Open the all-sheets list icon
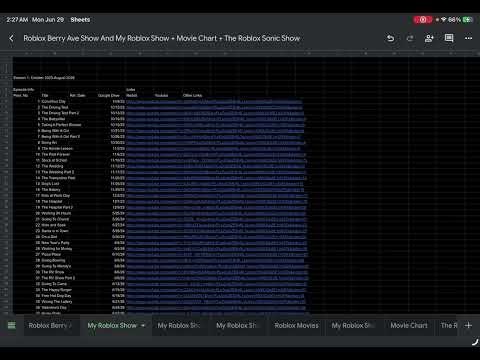 click(x=12, y=325)
